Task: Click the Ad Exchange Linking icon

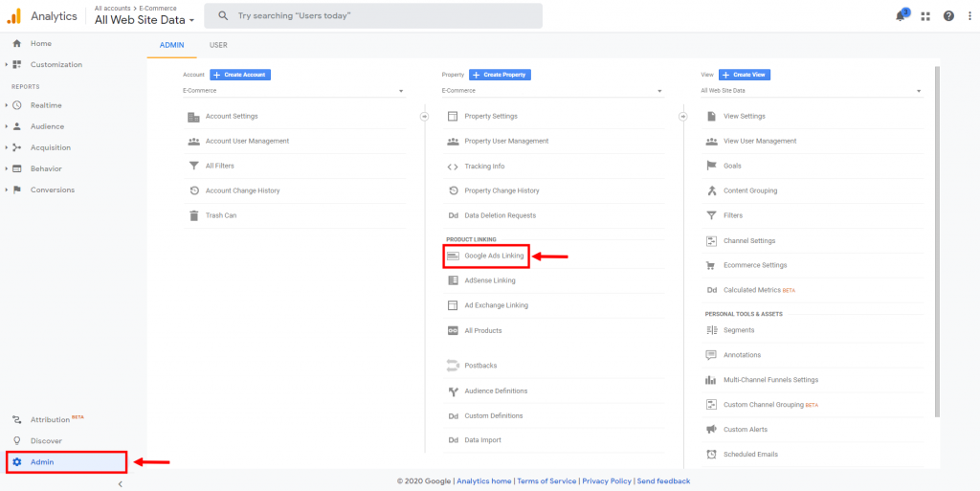Action: 453,305
